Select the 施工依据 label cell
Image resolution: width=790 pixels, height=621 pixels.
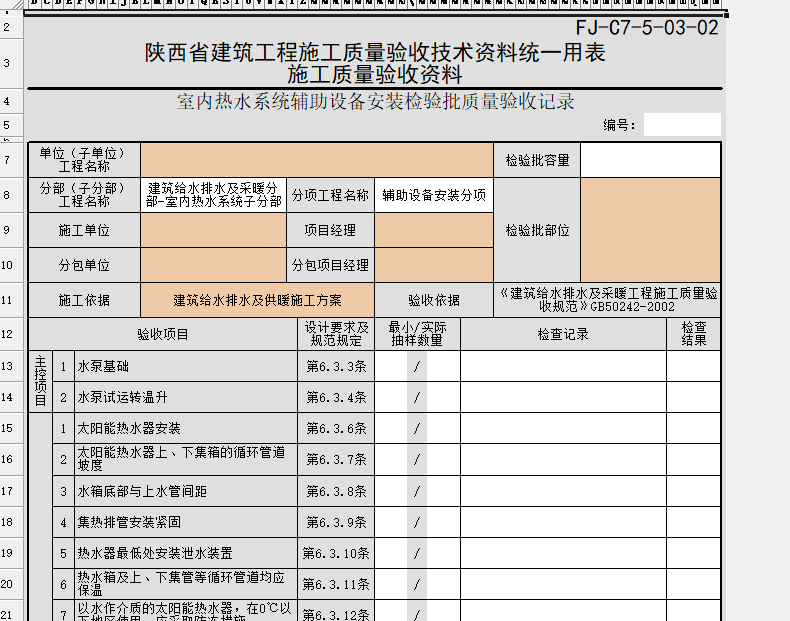click(84, 300)
